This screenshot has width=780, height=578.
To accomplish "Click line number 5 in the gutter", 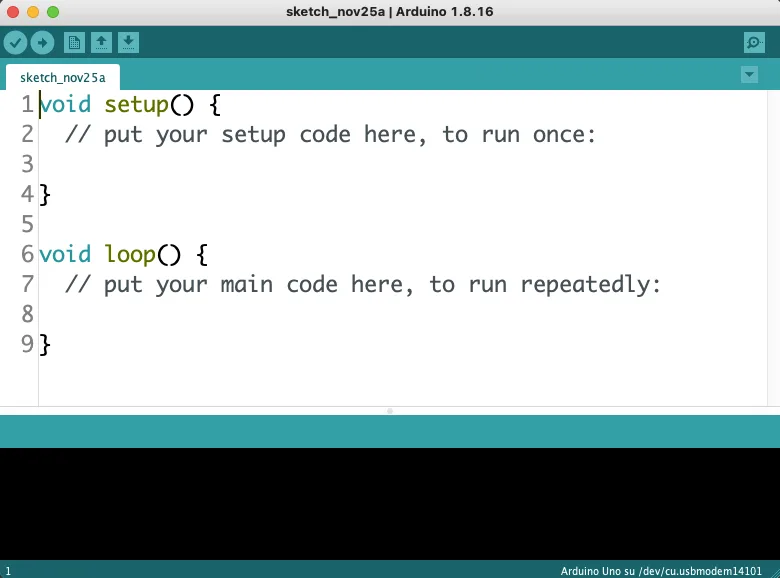I will coord(27,224).
